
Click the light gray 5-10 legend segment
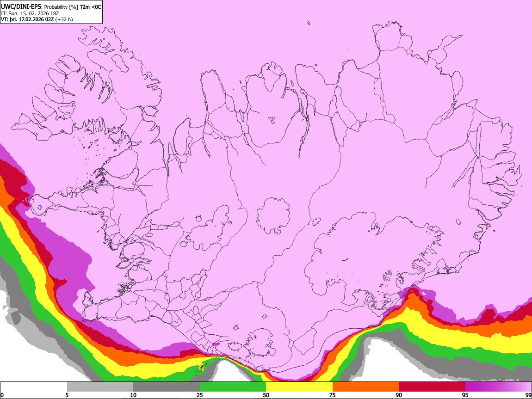pos(100,387)
